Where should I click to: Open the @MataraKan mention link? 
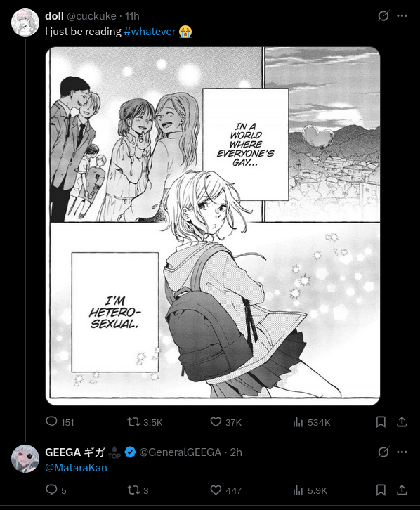click(76, 468)
